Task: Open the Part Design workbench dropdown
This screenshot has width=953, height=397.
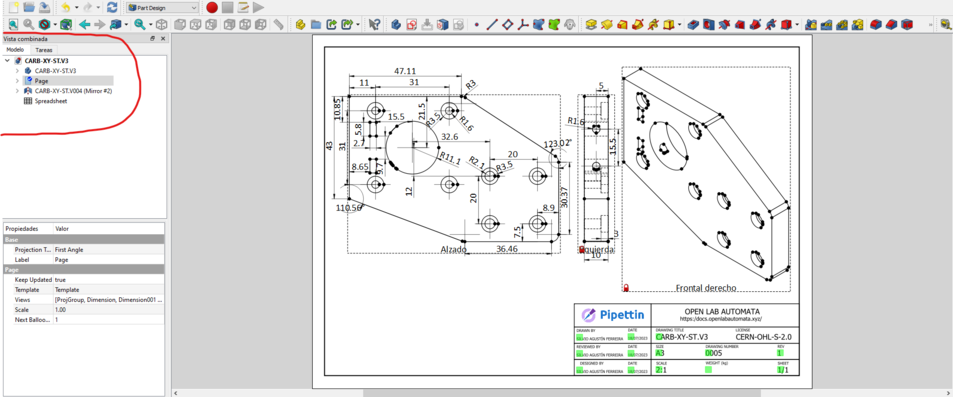Action: 162,8
